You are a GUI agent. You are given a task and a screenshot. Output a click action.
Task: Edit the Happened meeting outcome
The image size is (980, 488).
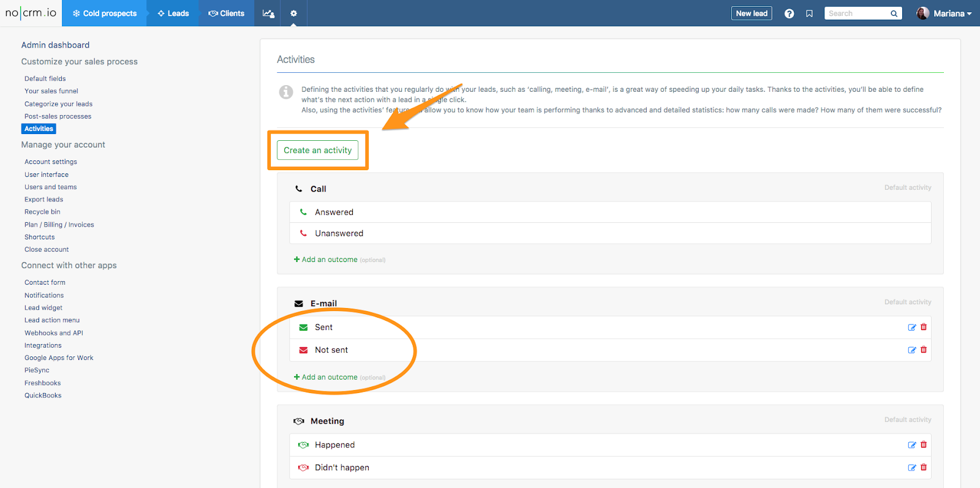point(911,445)
